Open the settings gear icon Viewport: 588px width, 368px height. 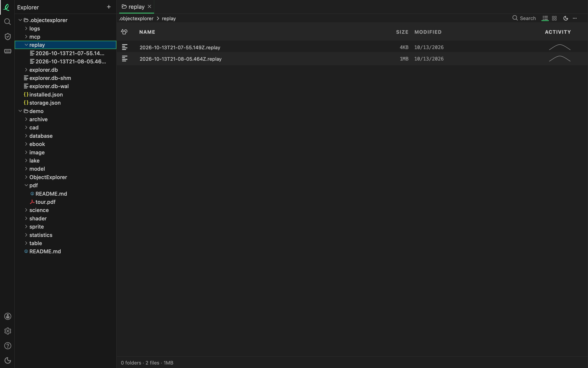point(8,331)
